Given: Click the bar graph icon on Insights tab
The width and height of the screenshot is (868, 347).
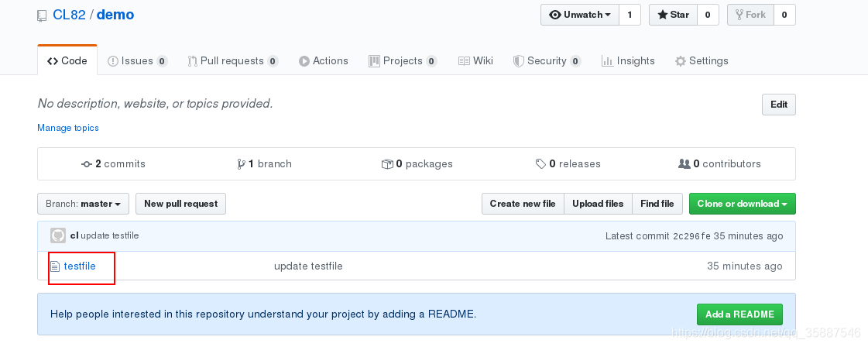Looking at the screenshot, I should [x=607, y=61].
